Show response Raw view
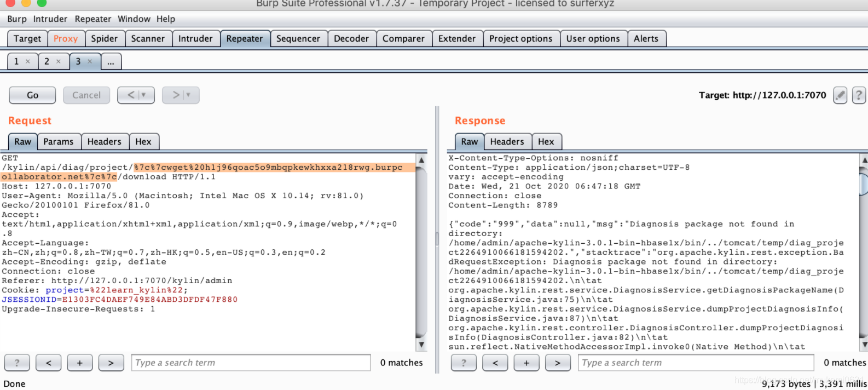The width and height of the screenshot is (868, 390). point(470,142)
